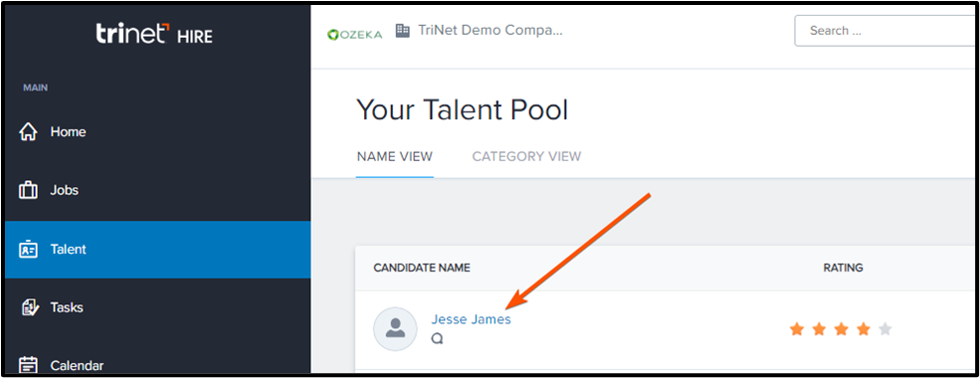Viewport: 980px width, 378px height.
Task: Set rating to one star
Action: (797, 328)
